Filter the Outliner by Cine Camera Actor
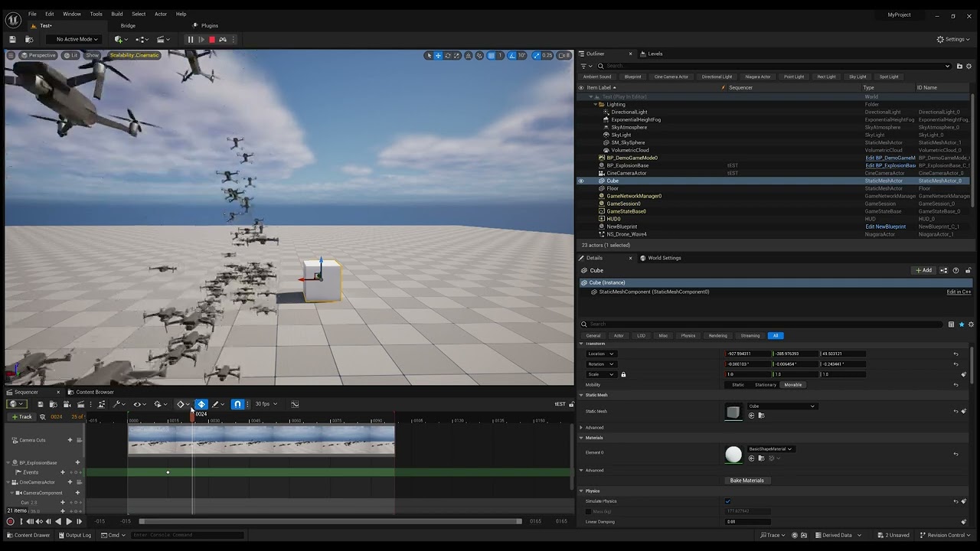The image size is (980, 551). click(671, 77)
